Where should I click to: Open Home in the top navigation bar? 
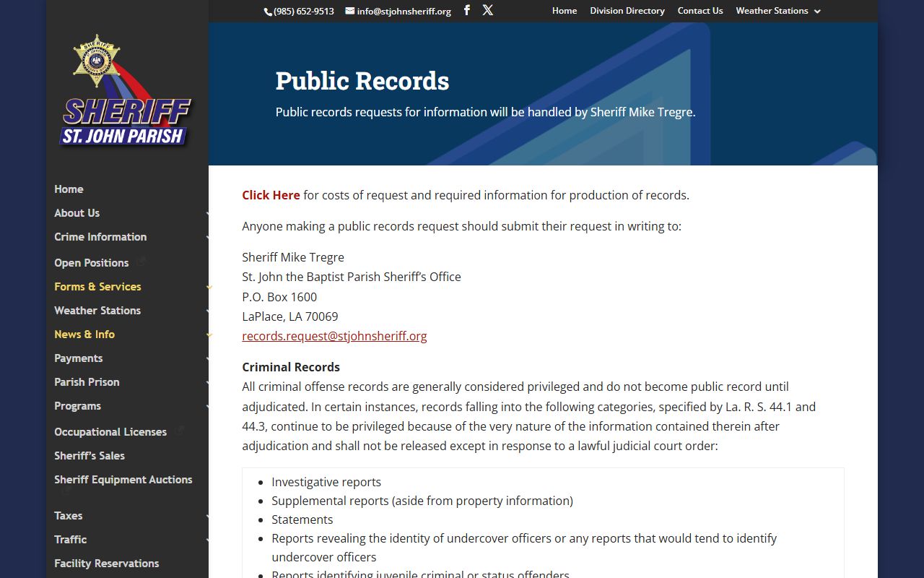click(565, 11)
